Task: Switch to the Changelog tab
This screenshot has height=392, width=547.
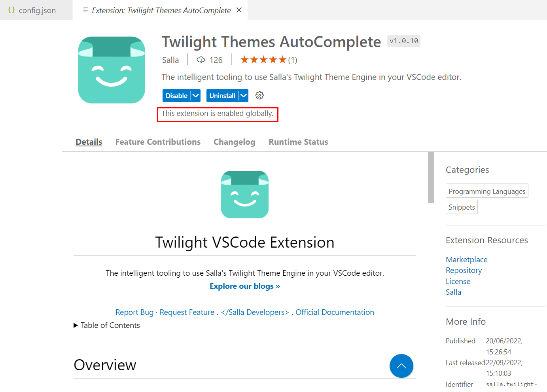Action: (234, 142)
